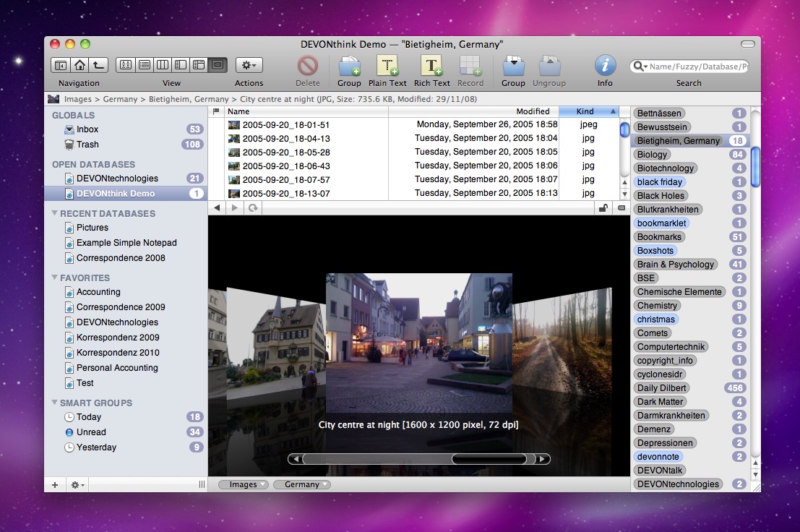Click the reload arrow in preview bar
This screenshot has width=800, height=532.
[x=253, y=208]
